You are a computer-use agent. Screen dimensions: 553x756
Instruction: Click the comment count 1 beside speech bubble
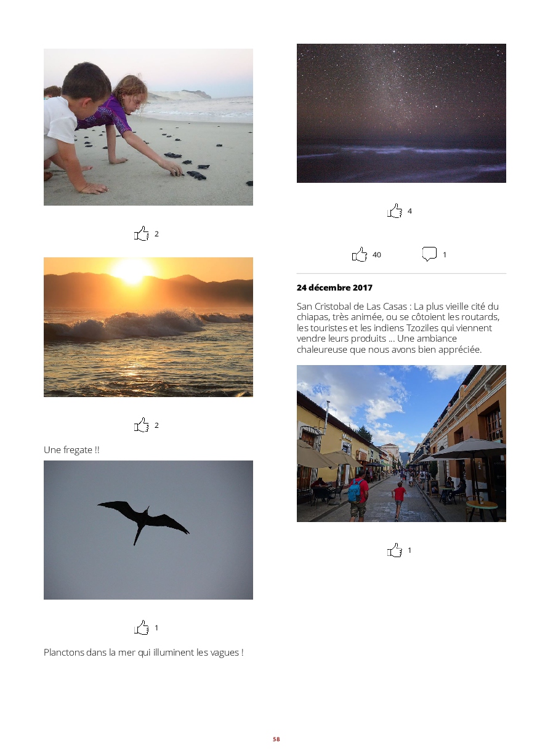pyautogui.click(x=445, y=255)
